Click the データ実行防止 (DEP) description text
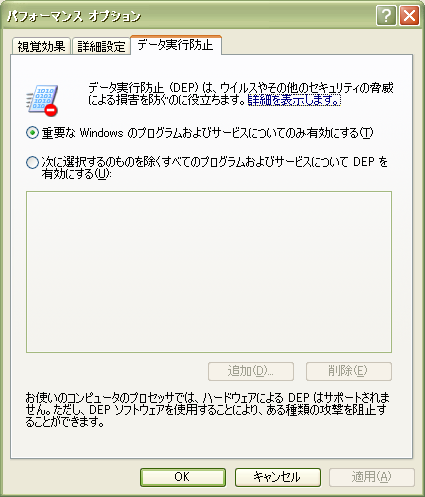This screenshot has width=425, height=497. click(x=240, y=94)
